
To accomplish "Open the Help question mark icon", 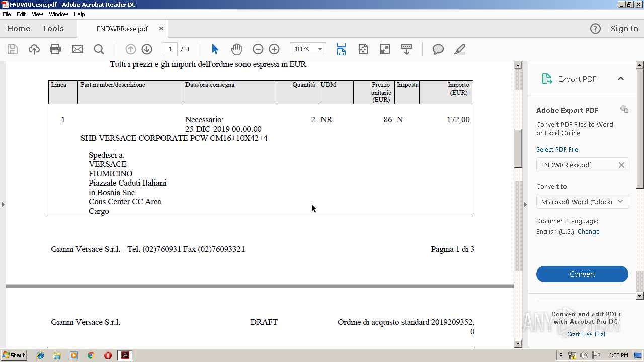I will click(595, 29).
